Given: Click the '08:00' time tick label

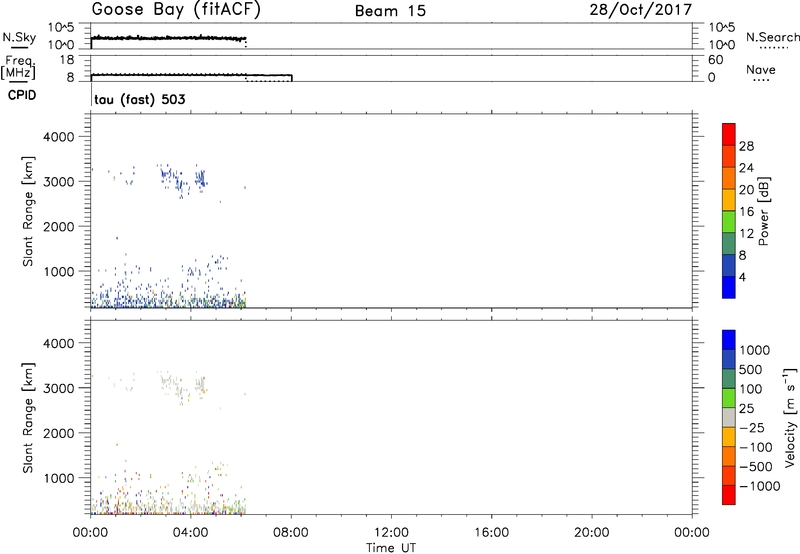Looking at the screenshot, I should click(291, 533).
